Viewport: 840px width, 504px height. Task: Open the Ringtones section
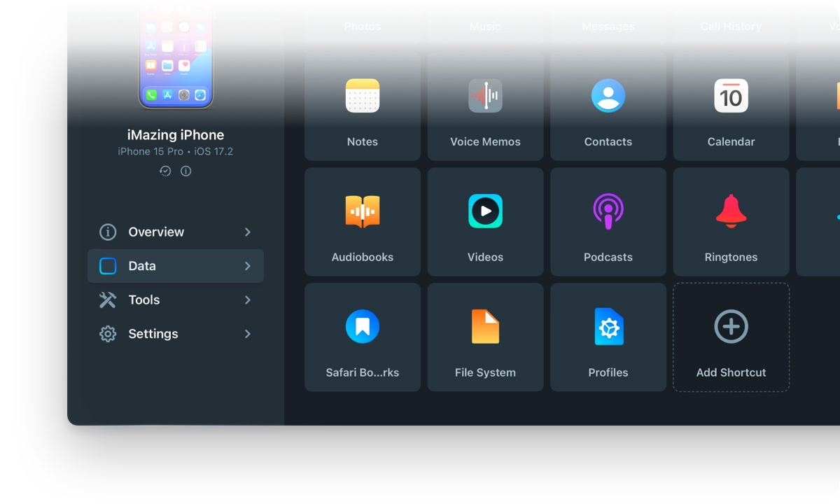coord(731,222)
